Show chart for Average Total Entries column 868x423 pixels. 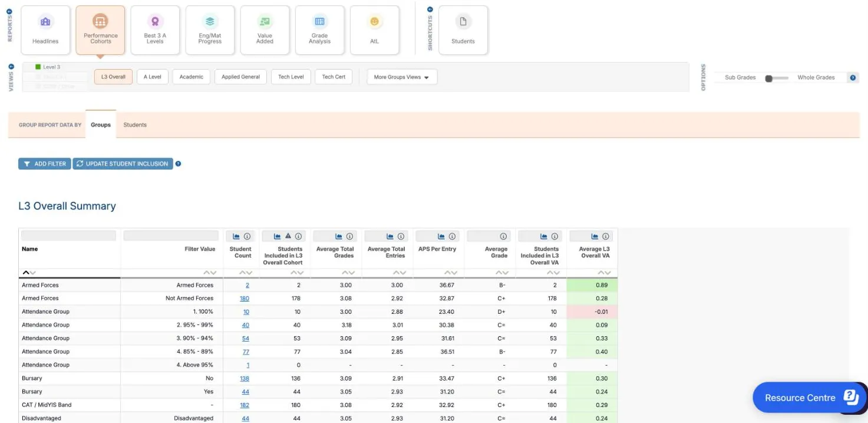[x=390, y=236]
